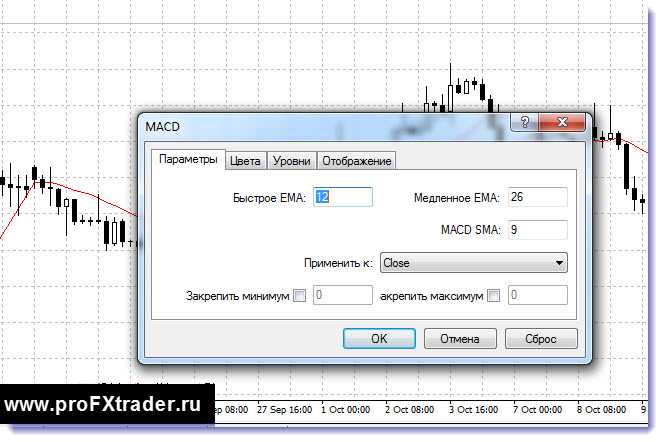Open the Цвета tab
Screen dimensions: 663x442
click(x=245, y=161)
